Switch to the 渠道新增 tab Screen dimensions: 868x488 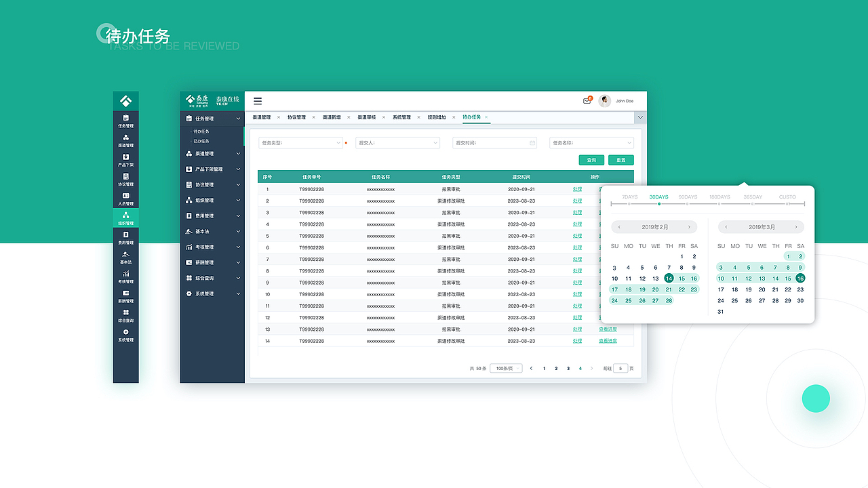tap(332, 117)
